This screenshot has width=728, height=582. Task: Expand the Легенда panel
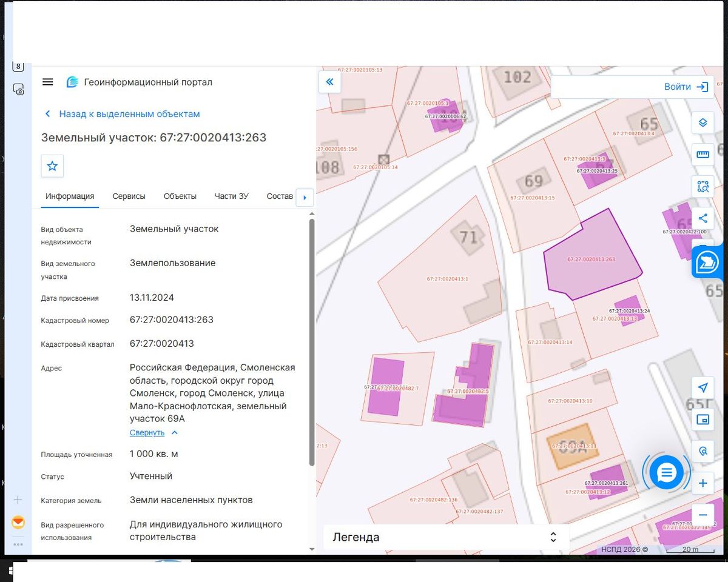(x=446, y=537)
